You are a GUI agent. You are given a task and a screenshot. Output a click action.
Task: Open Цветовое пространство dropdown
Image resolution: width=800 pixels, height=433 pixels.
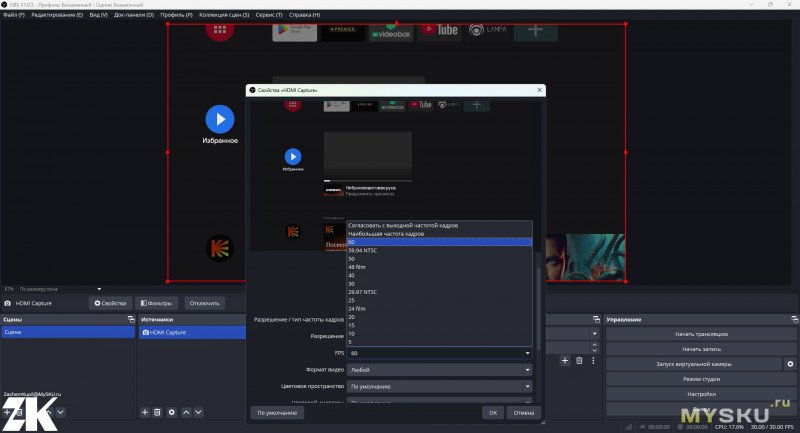tap(439, 387)
